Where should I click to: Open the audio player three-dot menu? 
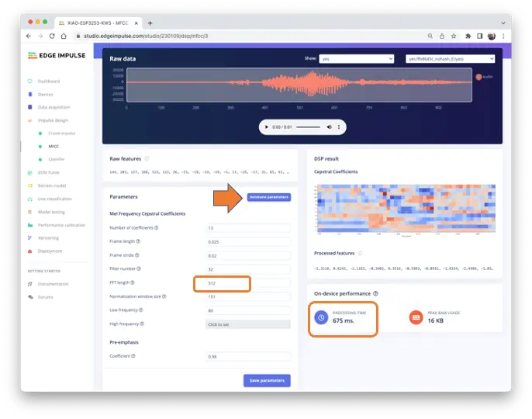click(339, 126)
